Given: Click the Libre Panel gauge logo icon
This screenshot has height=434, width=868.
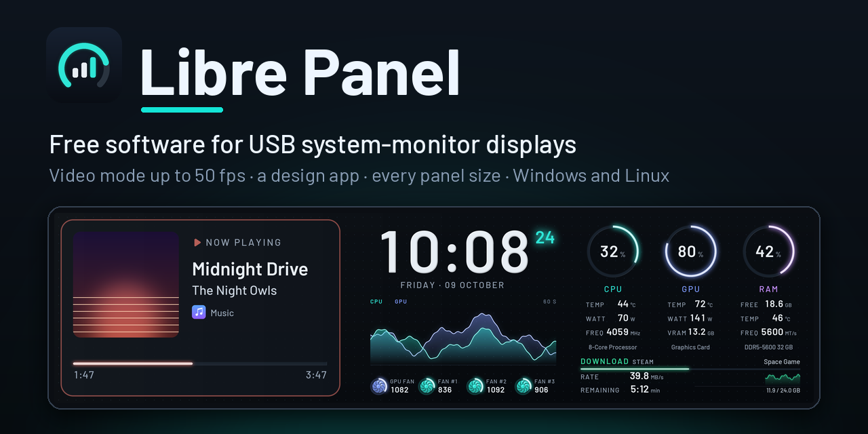Looking at the screenshot, I should pos(84,65).
